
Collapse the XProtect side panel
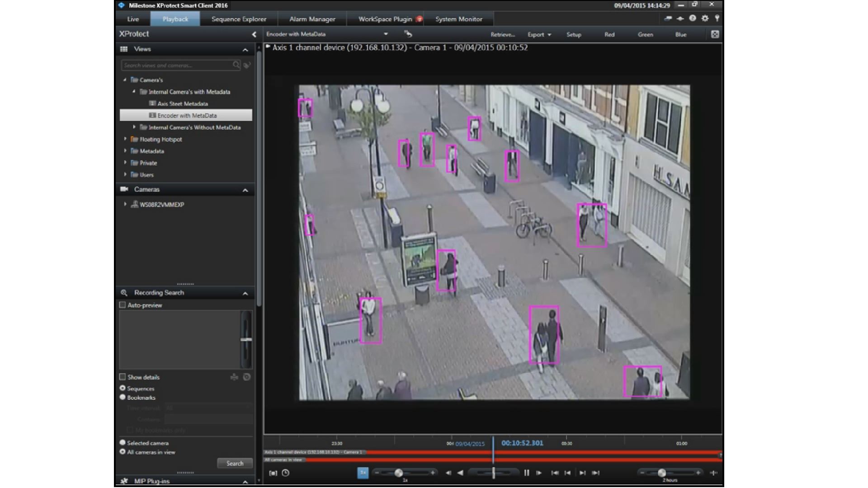tap(254, 34)
